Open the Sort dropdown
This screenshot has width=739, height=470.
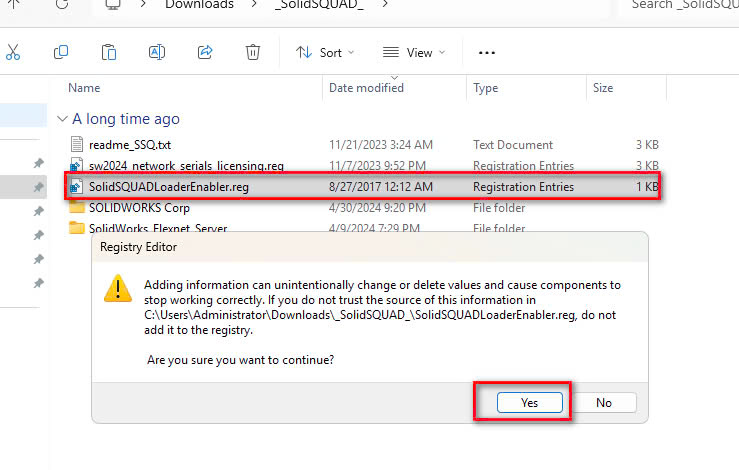click(325, 52)
